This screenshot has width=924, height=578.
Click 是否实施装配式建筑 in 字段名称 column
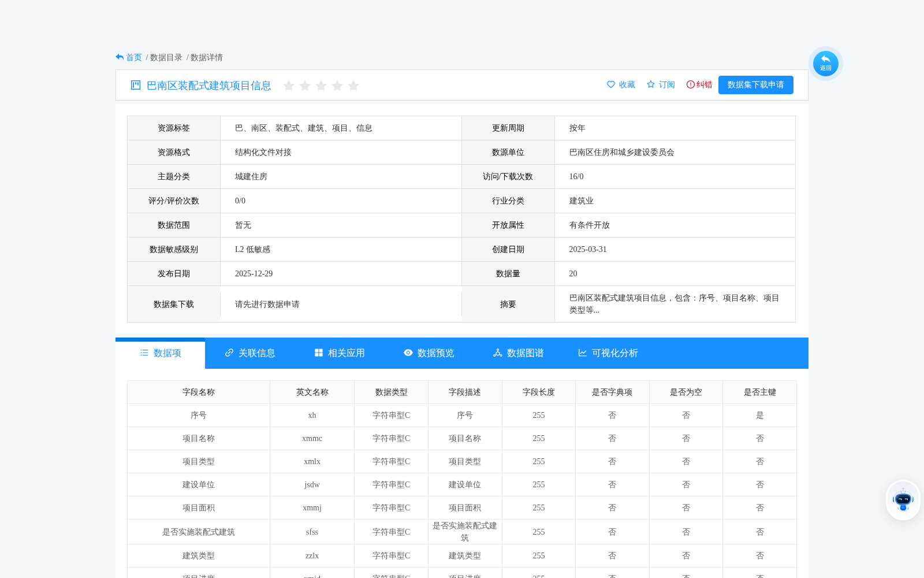coord(199,532)
